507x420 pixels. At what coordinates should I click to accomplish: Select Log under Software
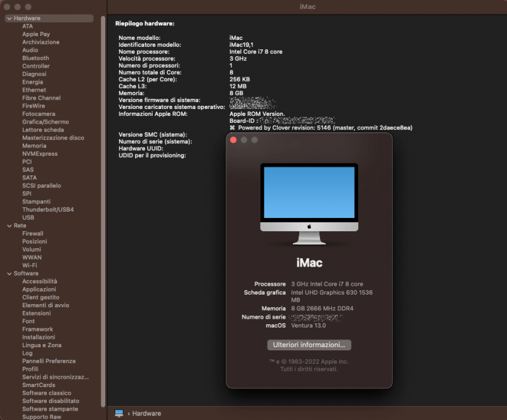[27, 353]
